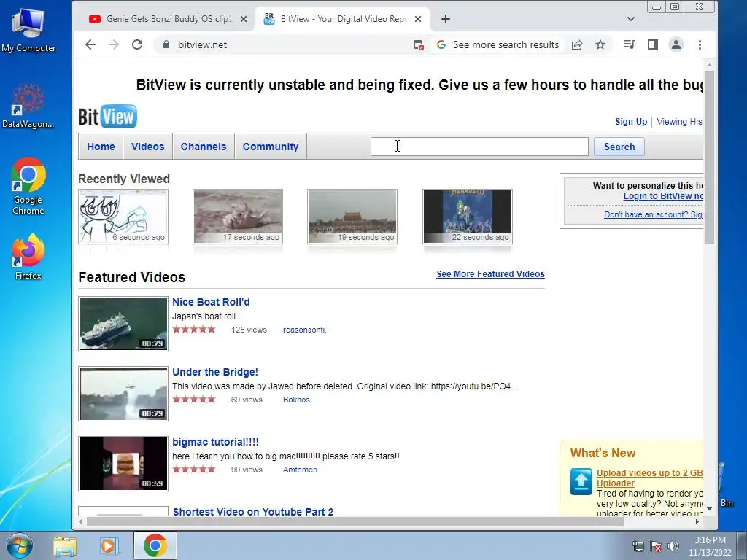The image size is (747, 560).
Task: Select the Firefox desktop icon
Action: click(28, 256)
